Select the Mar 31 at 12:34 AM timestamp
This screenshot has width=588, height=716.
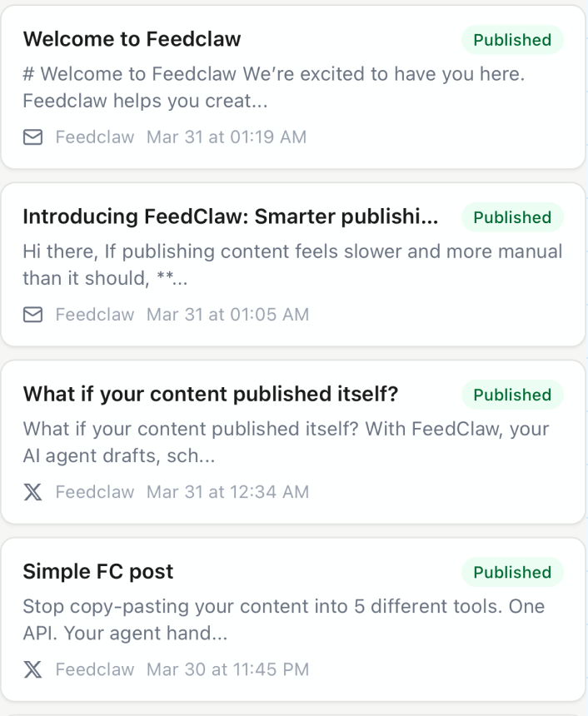[x=227, y=492]
